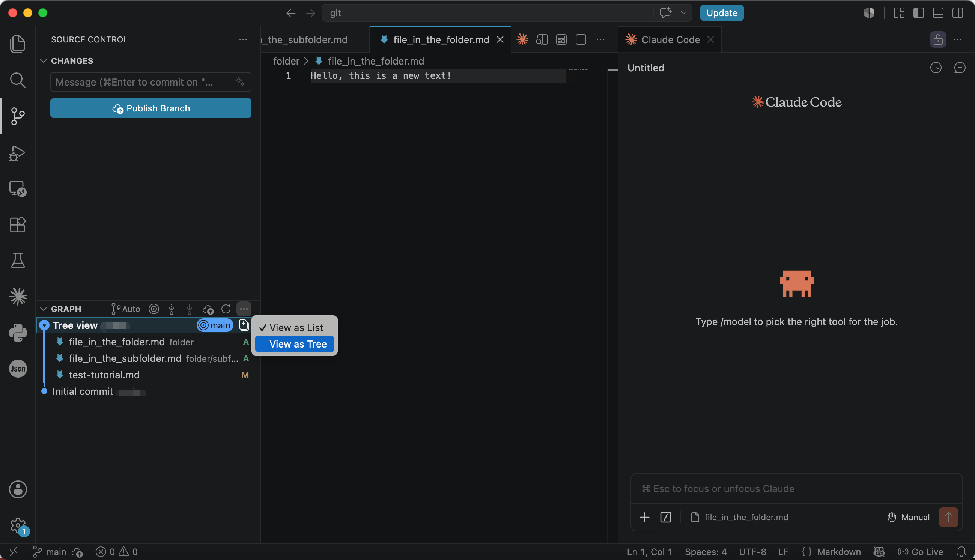Open the Extensions view

pyautogui.click(x=18, y=224)
